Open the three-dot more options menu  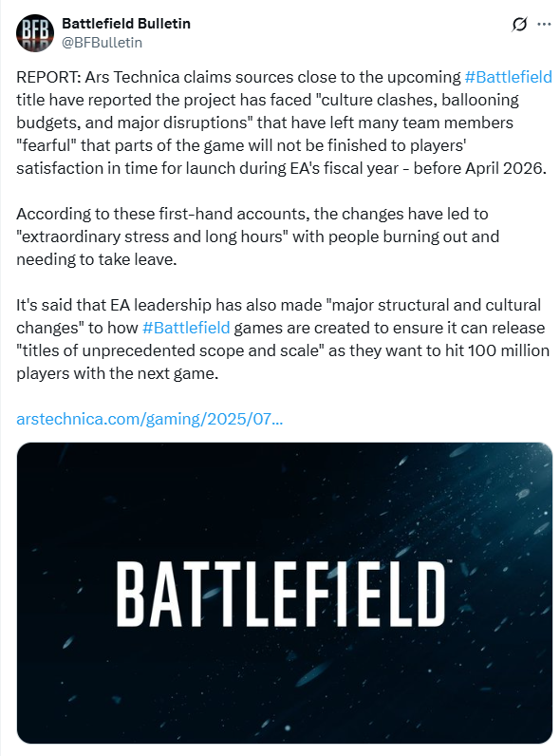(x=544, y=24)
